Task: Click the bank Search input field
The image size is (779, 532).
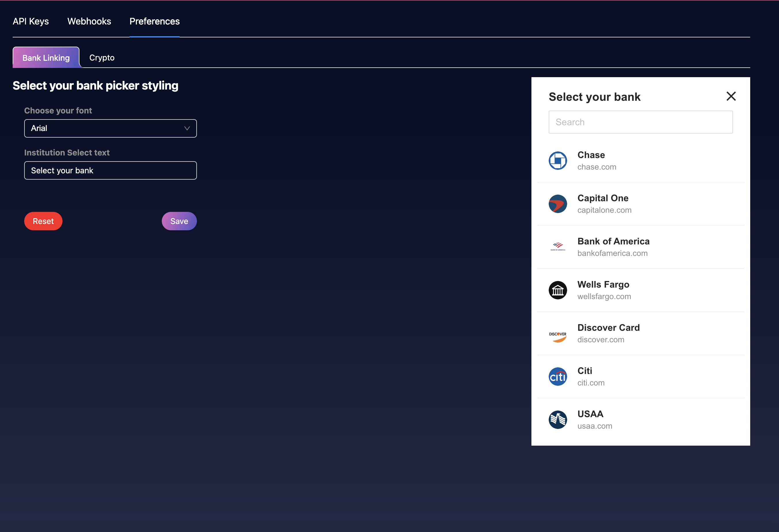Action: coord(640,122)
